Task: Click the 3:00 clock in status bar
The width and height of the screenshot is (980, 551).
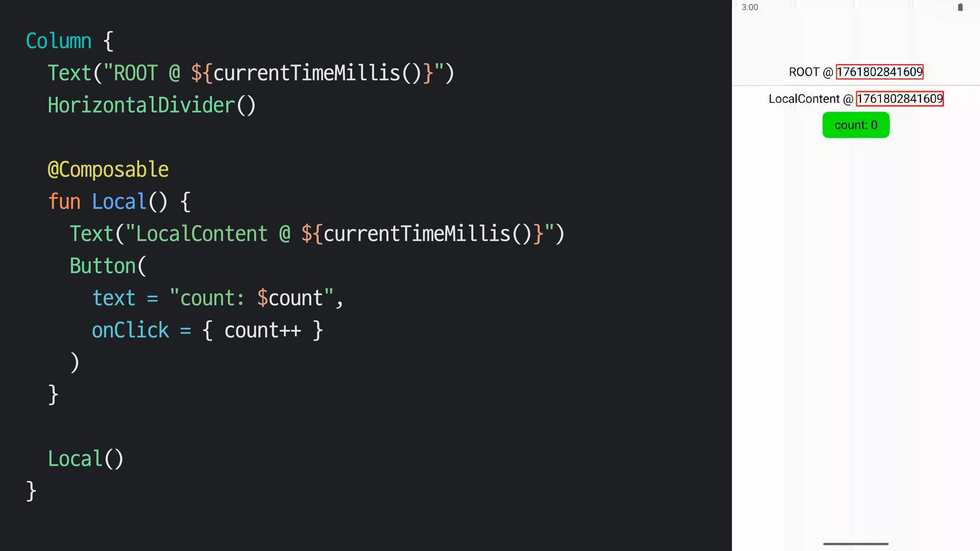Action: pyautogui.click(x=750, y=7)
